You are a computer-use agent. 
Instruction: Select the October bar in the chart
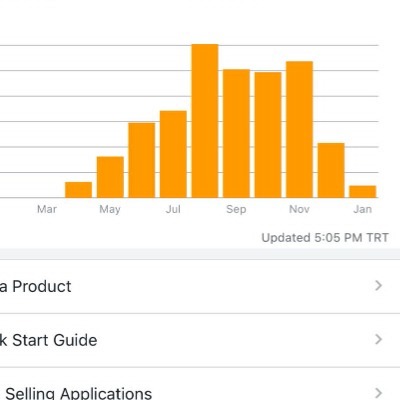click(268, 135)
